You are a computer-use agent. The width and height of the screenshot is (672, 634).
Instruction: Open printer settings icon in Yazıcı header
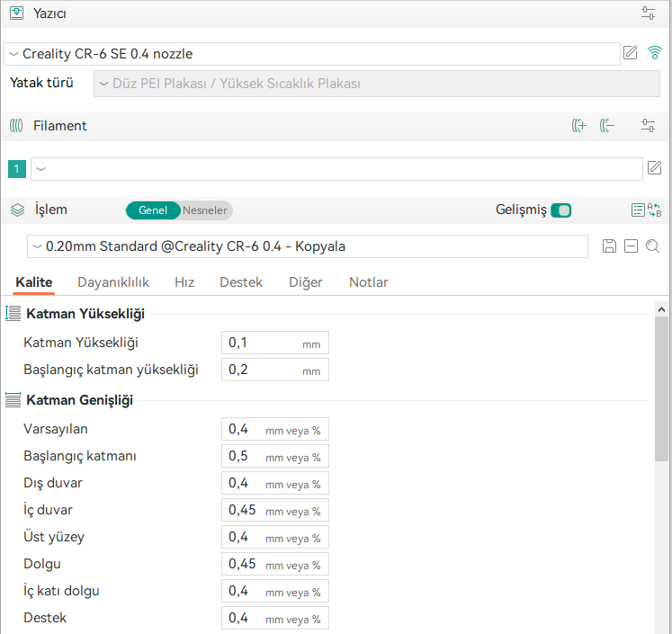[649, 13]
